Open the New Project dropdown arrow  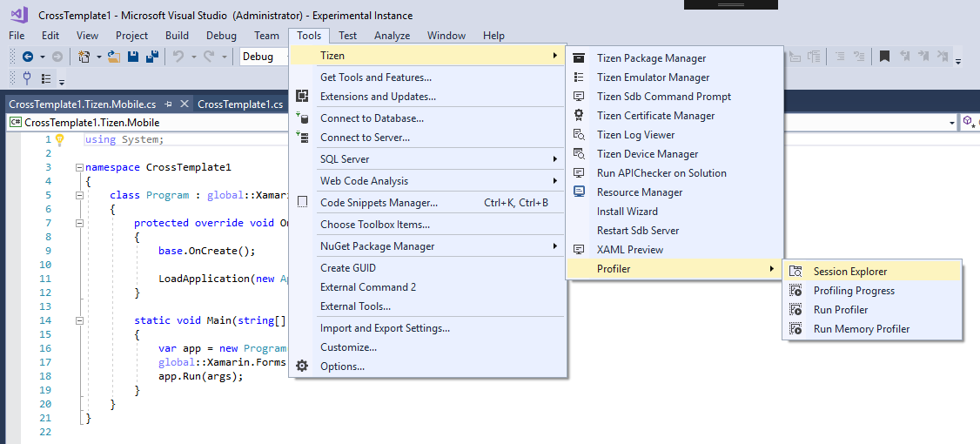(99, 57)
